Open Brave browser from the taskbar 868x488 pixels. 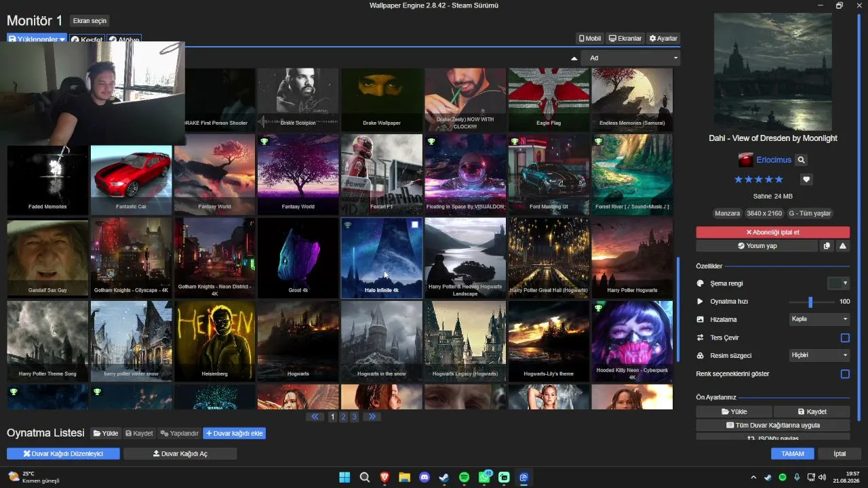pos(384,477)
